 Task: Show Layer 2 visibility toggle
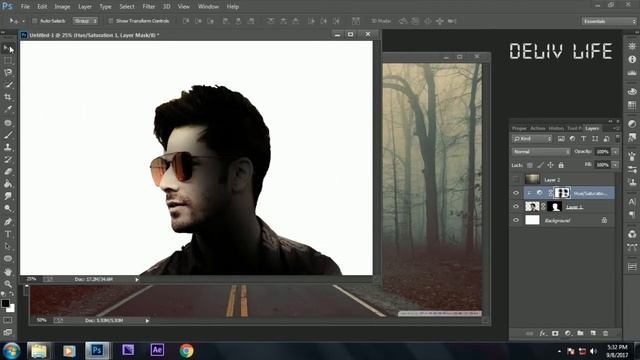pyautogui.click(x=516, y=179)
